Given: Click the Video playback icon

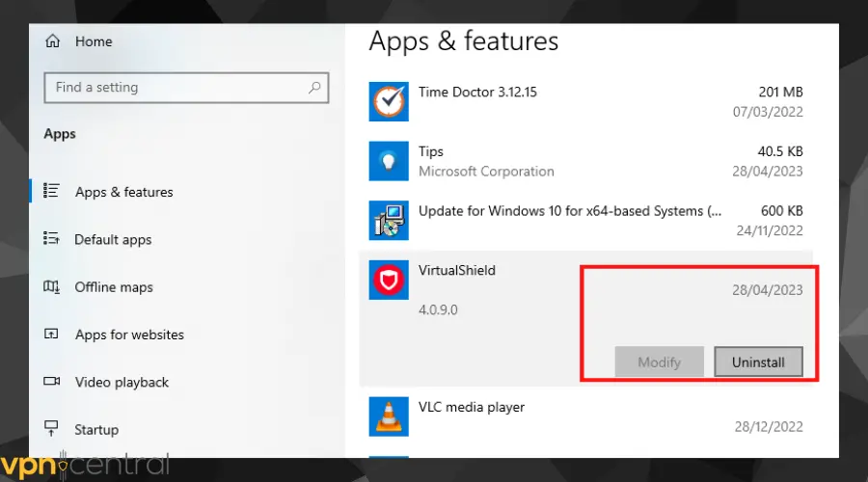Looking at the screenshot, I should coord(52,382).
